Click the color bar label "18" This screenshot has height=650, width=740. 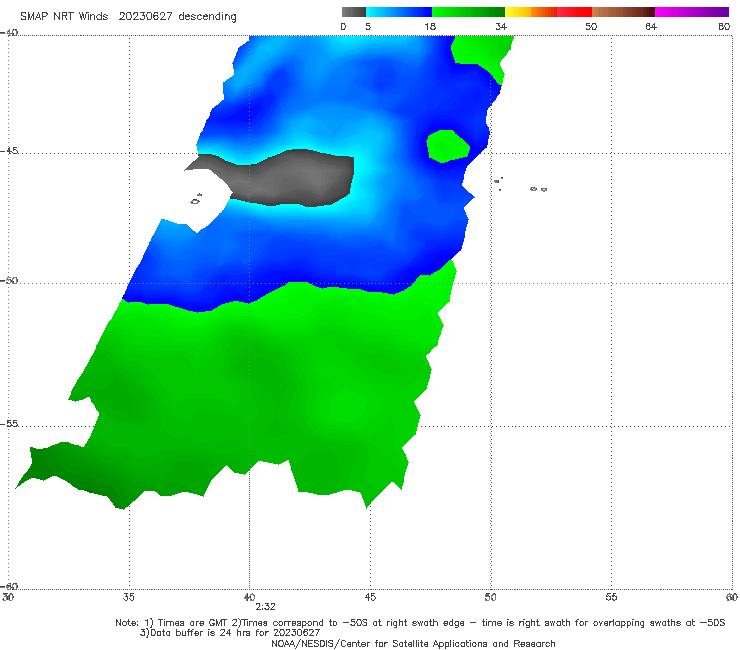[430, 26]
